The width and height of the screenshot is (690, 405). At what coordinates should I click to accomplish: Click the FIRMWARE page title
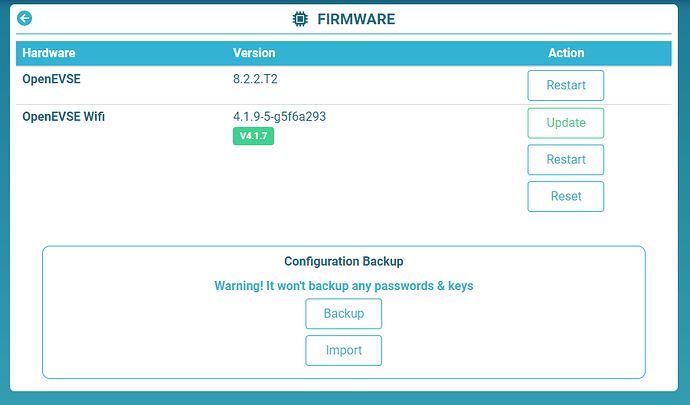tap(356, 19)
